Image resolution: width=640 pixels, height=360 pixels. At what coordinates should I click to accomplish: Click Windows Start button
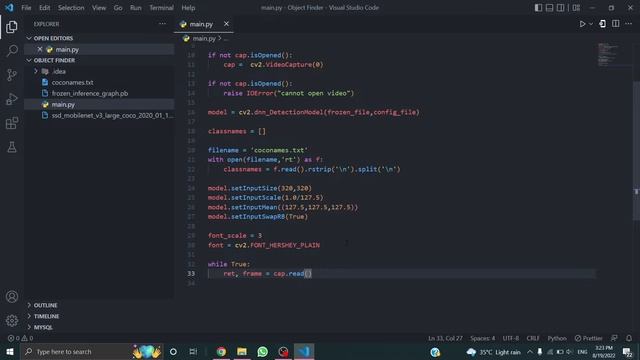pyautogui.click(x=10, y=351)
